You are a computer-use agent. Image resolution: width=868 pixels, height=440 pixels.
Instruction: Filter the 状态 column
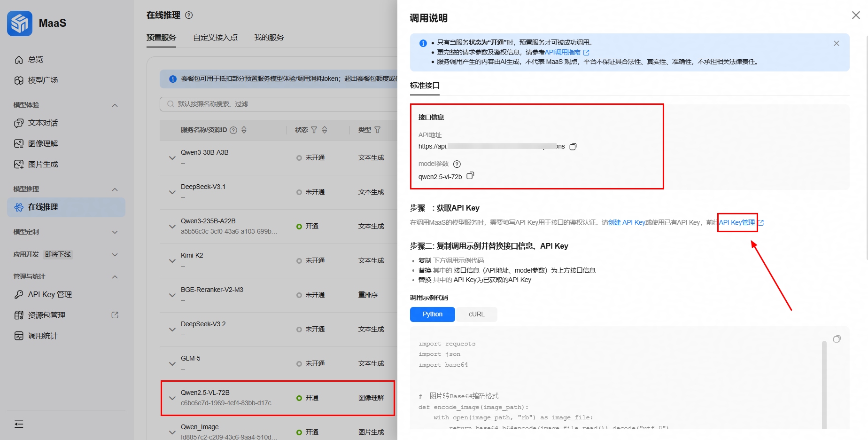point(314,130)
